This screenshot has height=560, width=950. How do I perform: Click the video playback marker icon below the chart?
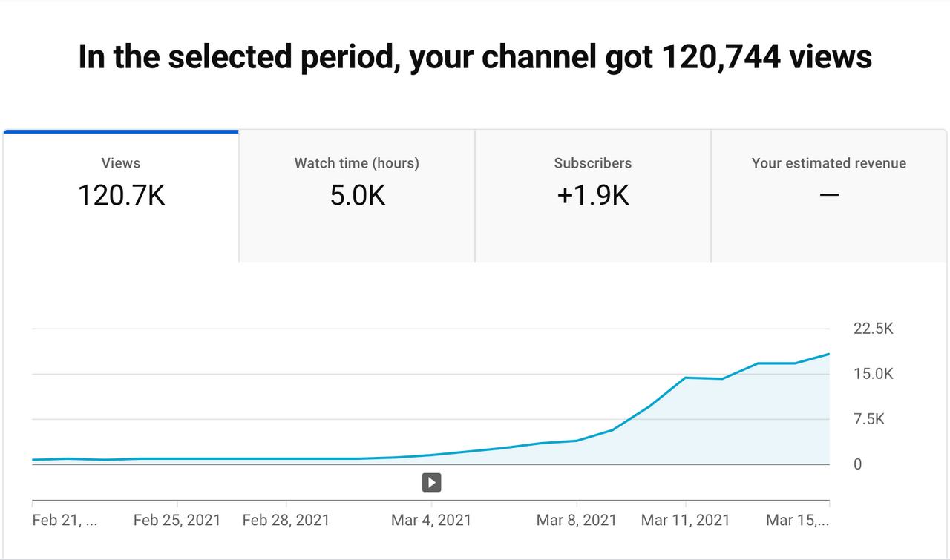tap(431, 482)
